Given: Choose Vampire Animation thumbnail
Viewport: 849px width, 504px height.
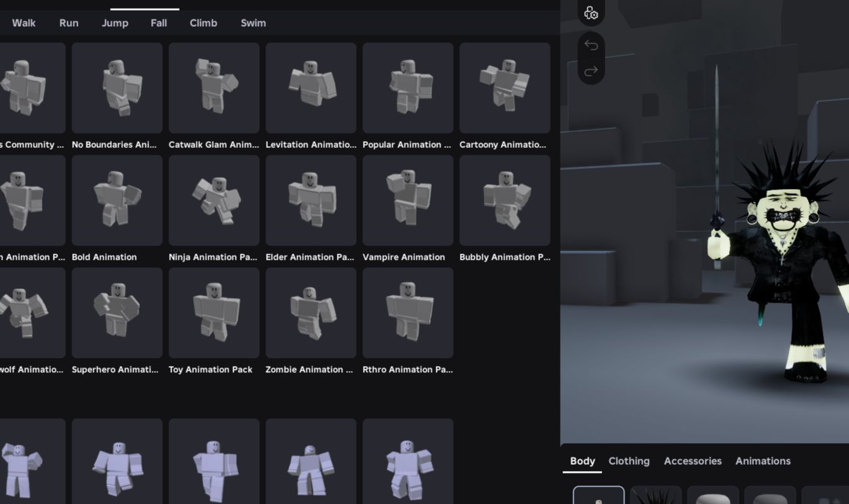Looking at the screenshot, I should 408,200.
